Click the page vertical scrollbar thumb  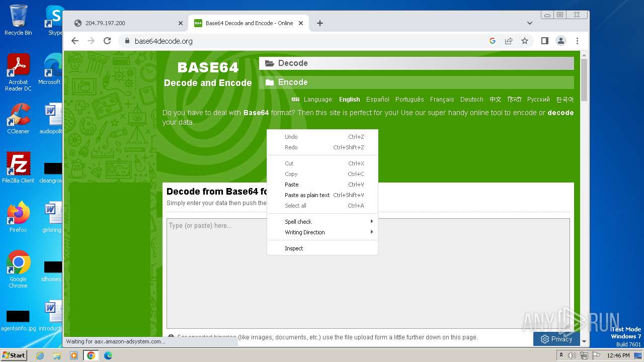click(584, 79)
